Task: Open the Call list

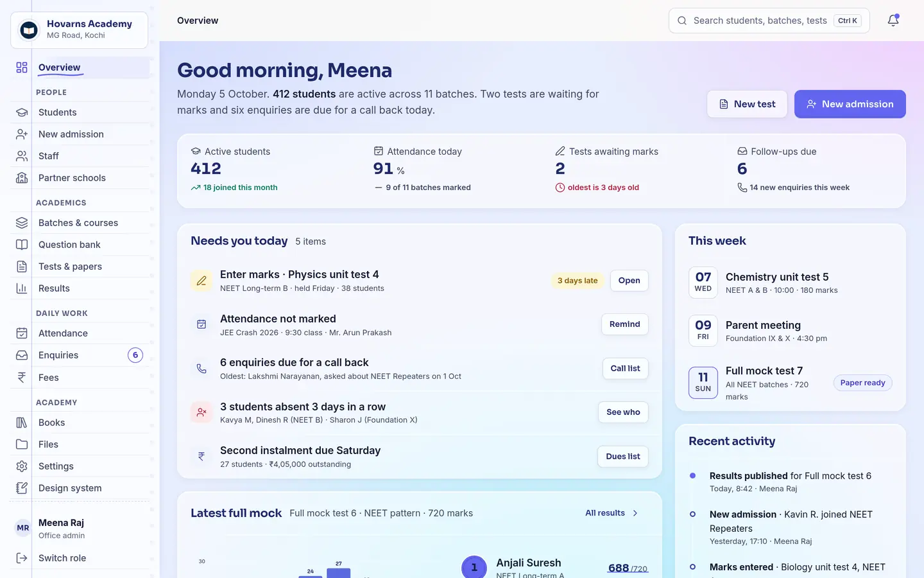Action: pos(625,369)
